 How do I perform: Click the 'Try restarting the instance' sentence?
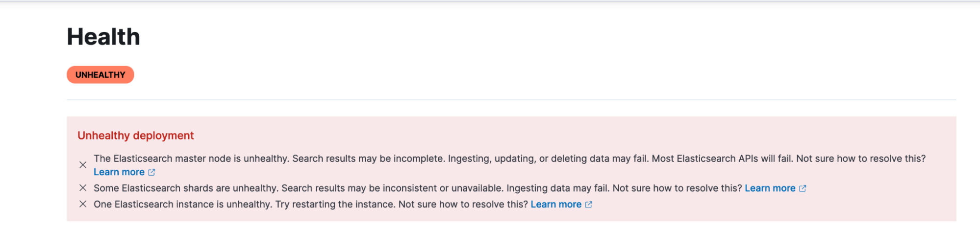(x=335, y=205)
